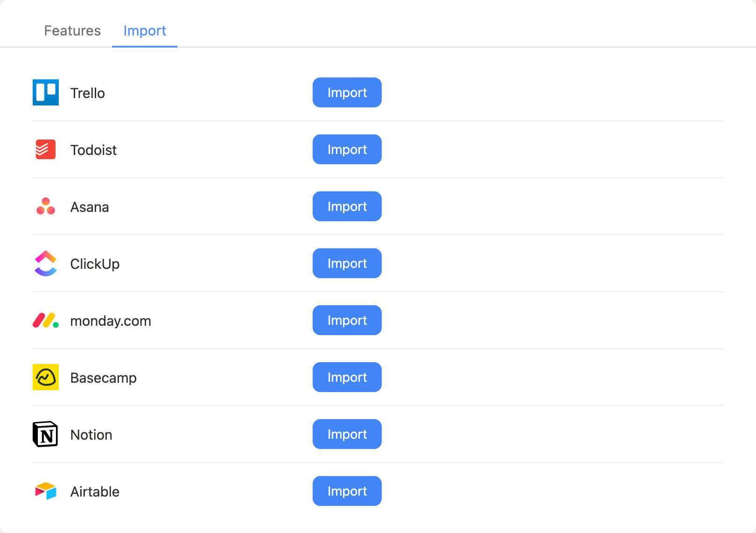
Task: Import tasks from Todoist
Action: [x=347, y=149]
